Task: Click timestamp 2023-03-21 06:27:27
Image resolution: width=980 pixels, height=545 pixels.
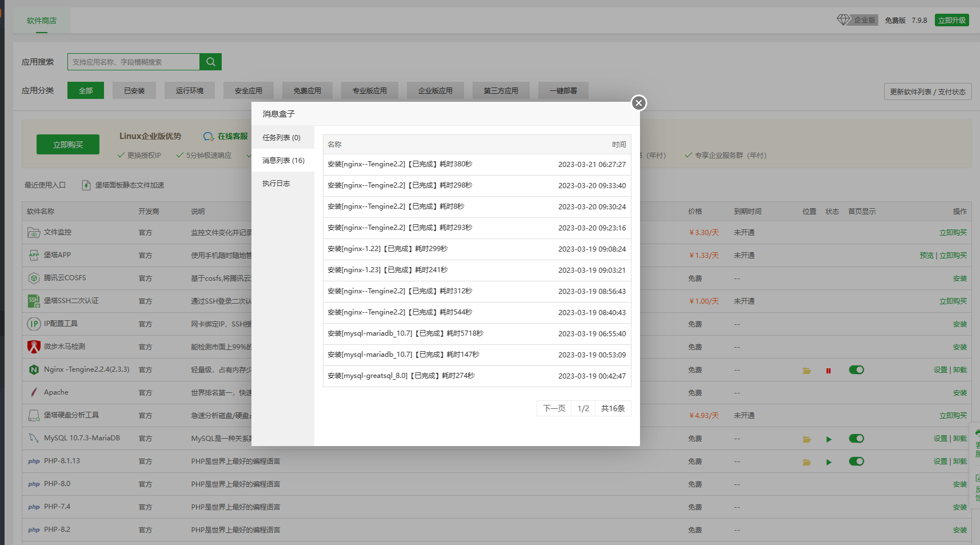Action: click(592, 165)
